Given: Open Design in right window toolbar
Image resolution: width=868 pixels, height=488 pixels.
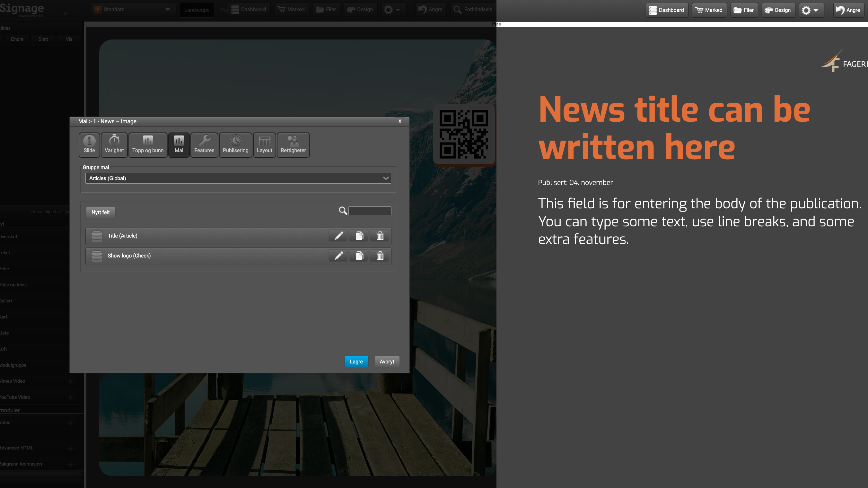Looking at the screenshot, I should tap(778, 10).
